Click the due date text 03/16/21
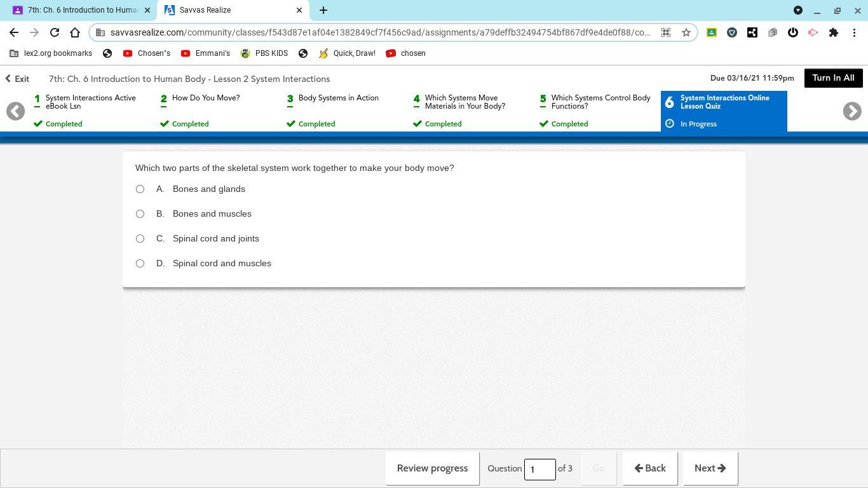Viewport: 868px width, 488px height. [752, 78]
